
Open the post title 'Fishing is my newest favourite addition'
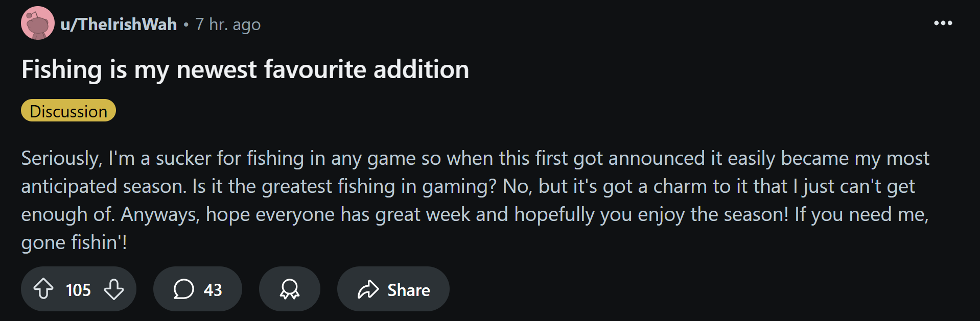tap(245, 69)
